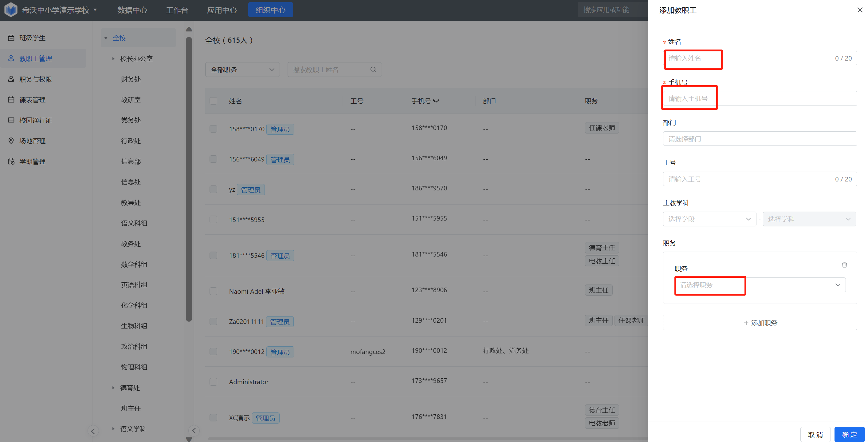The width and height of the screenshot is (868, 442).
Task: Expand the 语文学科 tree node
Action: [113, 429]
